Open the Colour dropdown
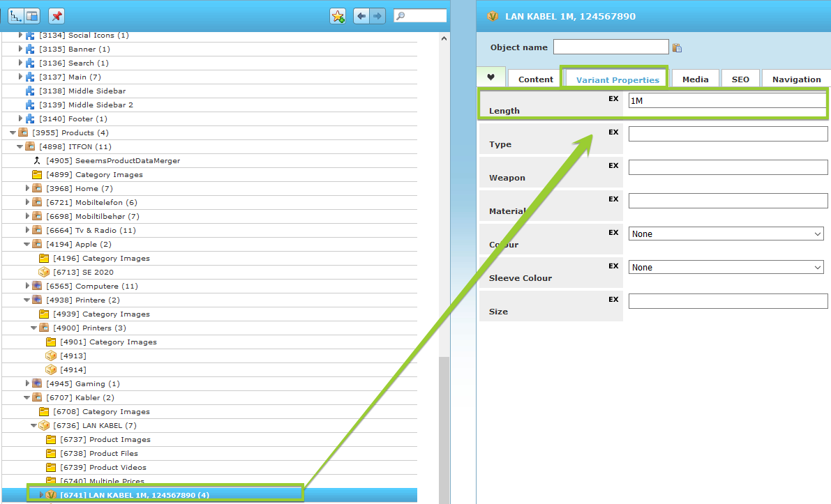This screenshot has height=504, width=831. (x=726, y=234)
